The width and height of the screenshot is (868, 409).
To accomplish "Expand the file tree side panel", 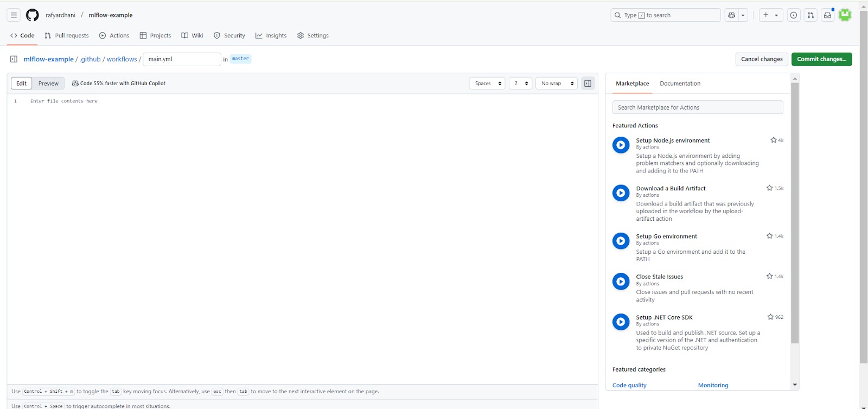I will [x=14, y=59].
